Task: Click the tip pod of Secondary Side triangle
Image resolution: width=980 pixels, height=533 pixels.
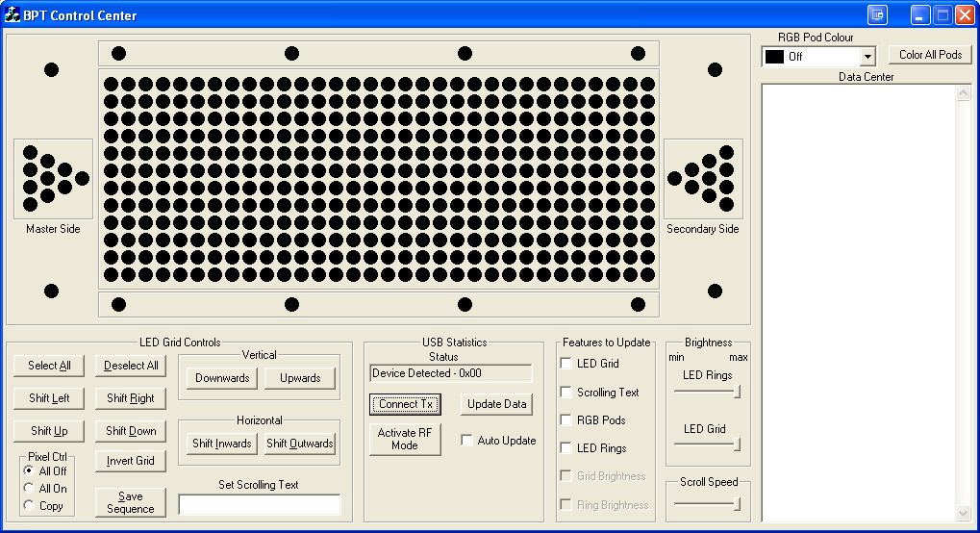Action: pos(675,178)
